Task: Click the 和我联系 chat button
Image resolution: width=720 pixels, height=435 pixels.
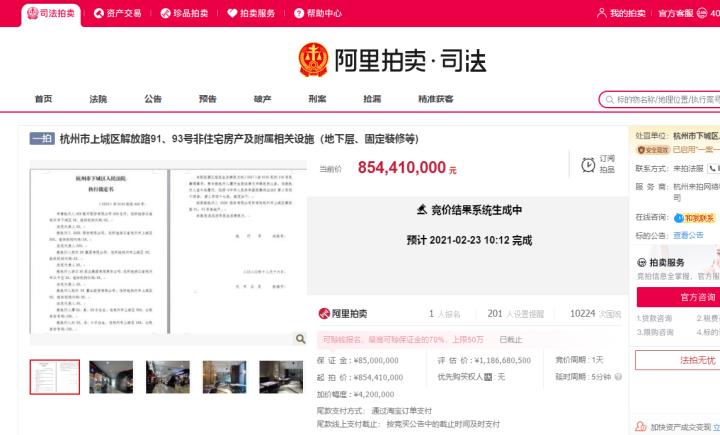Action: [694, 218]
